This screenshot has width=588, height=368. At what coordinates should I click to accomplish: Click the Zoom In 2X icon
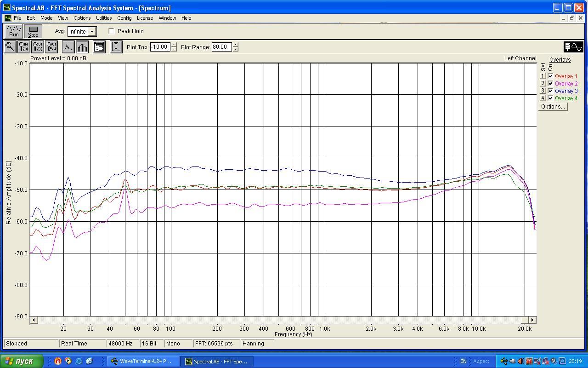point(23,47)
